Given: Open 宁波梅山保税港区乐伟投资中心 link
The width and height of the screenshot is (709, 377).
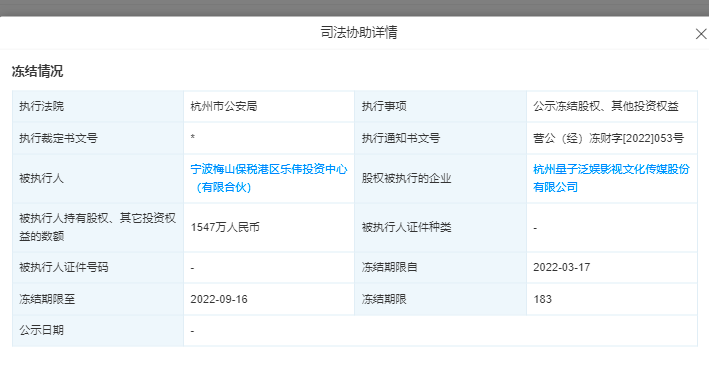Looking at the screenshot, I should [x=269, y=178].
